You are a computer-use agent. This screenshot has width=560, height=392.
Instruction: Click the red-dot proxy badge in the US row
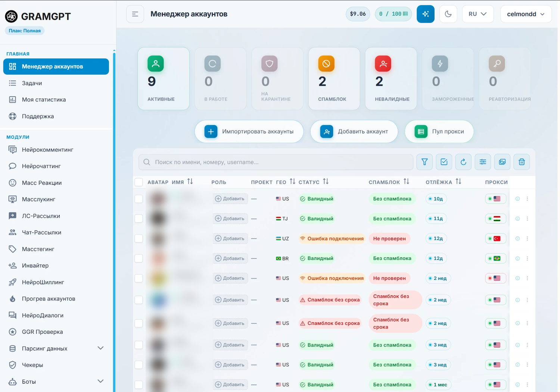[495, 278]
